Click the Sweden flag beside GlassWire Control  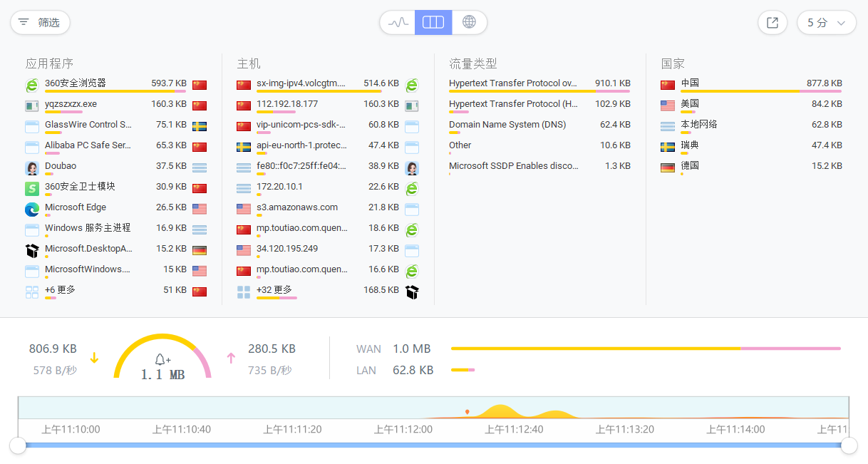200,126
